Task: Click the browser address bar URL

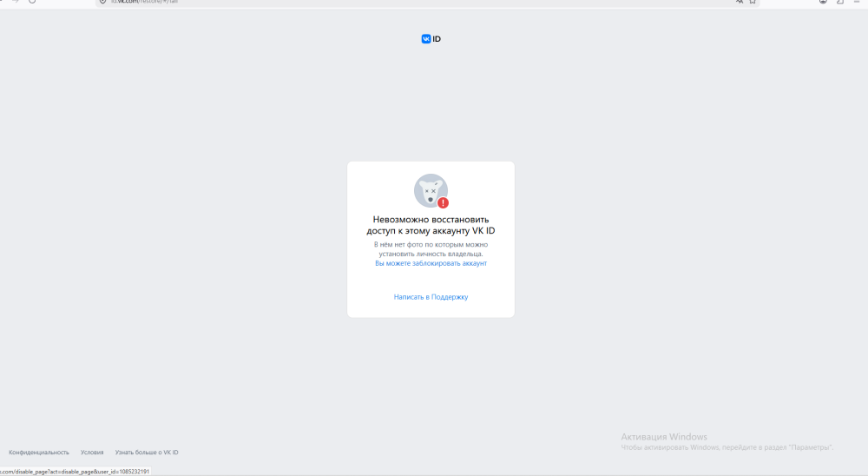Action: (144, 2)
